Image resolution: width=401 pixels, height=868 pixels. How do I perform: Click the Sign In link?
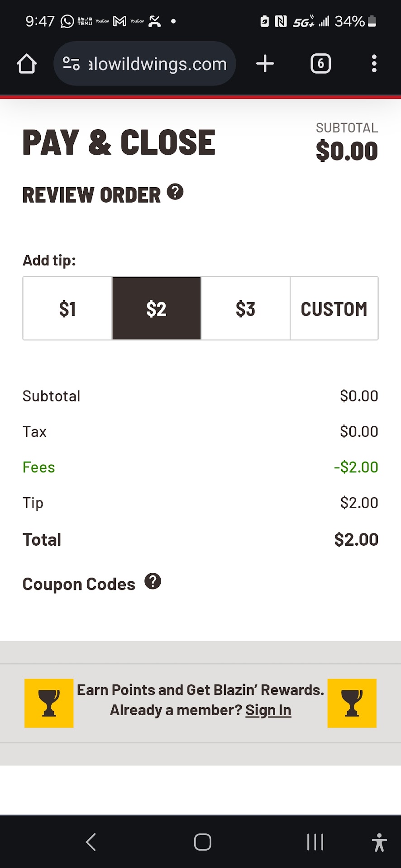(268, 710)
